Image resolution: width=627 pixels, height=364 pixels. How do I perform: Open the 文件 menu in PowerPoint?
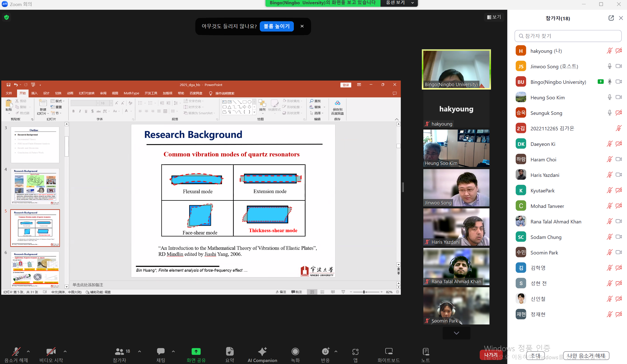(9, 93)
